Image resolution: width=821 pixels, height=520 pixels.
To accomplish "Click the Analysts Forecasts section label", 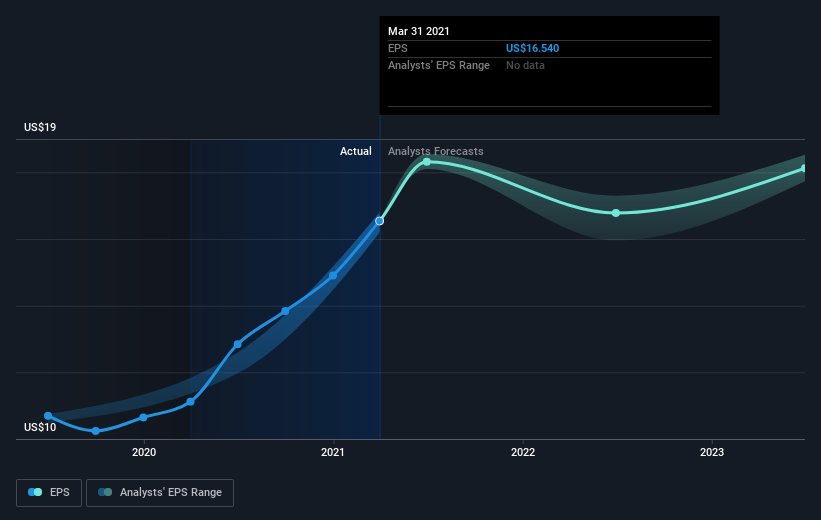I will tap(436, 151).
